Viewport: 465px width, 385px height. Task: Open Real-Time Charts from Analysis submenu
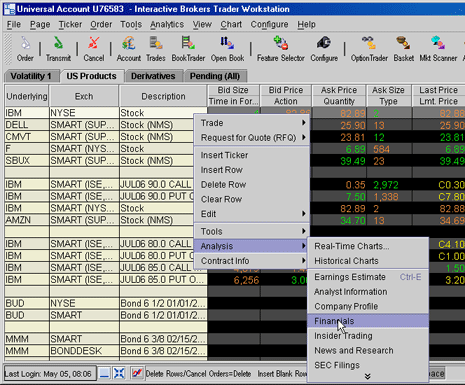coord(368,246)
